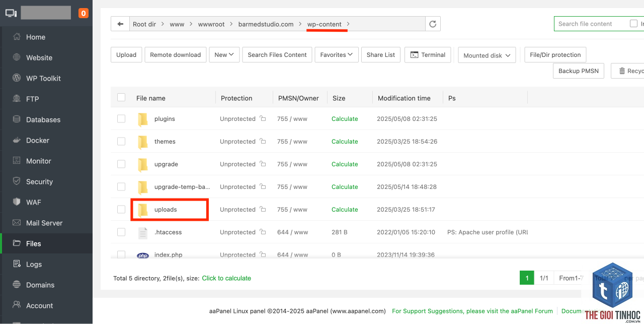Viewport: 644px width, 324px height.
Task: Click 'Click to calculate' total size link
Action: [226, 278]
